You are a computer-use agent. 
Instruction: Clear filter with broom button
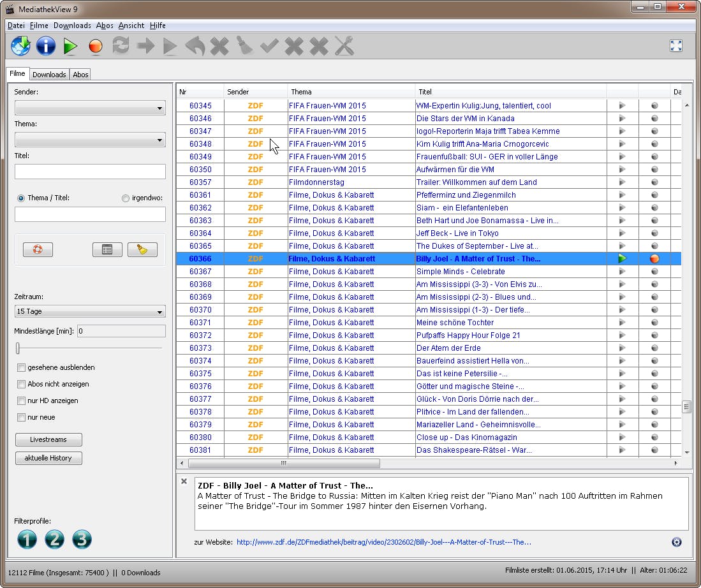142,249
